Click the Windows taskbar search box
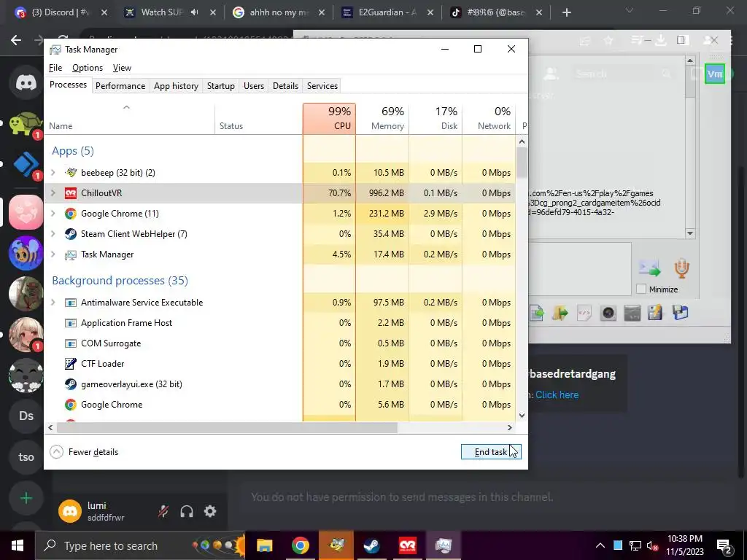The width and height of the screenshot is (747, 560). 141,545
